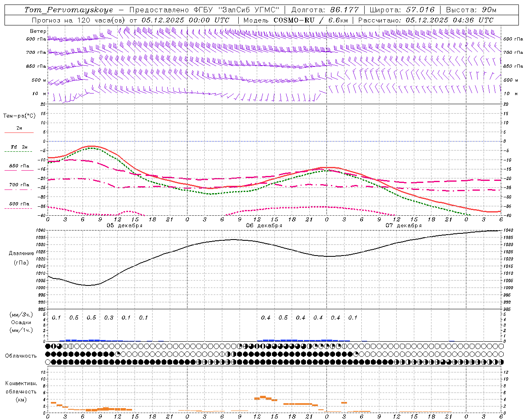Image resolution: width=525 pixels, height=420 pixels.
Task: Select the Долгота: 86.177 longitude field
Action: (325, 10)
